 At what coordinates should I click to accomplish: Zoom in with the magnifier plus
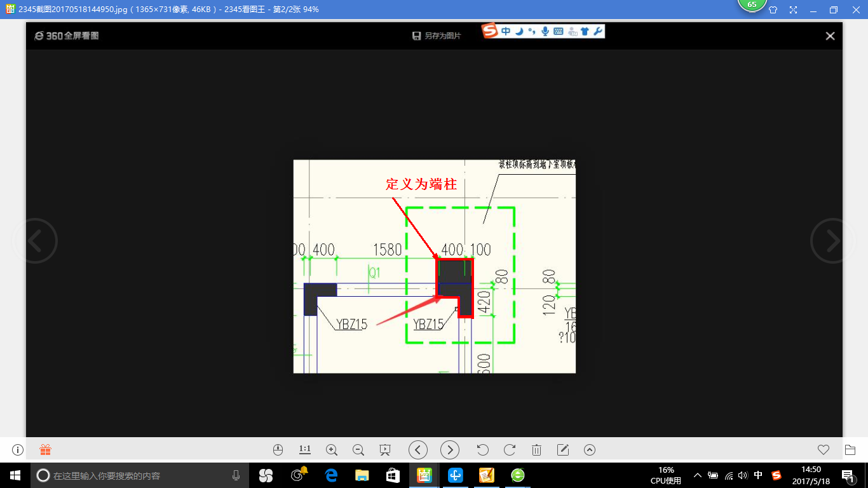point(331,450)
